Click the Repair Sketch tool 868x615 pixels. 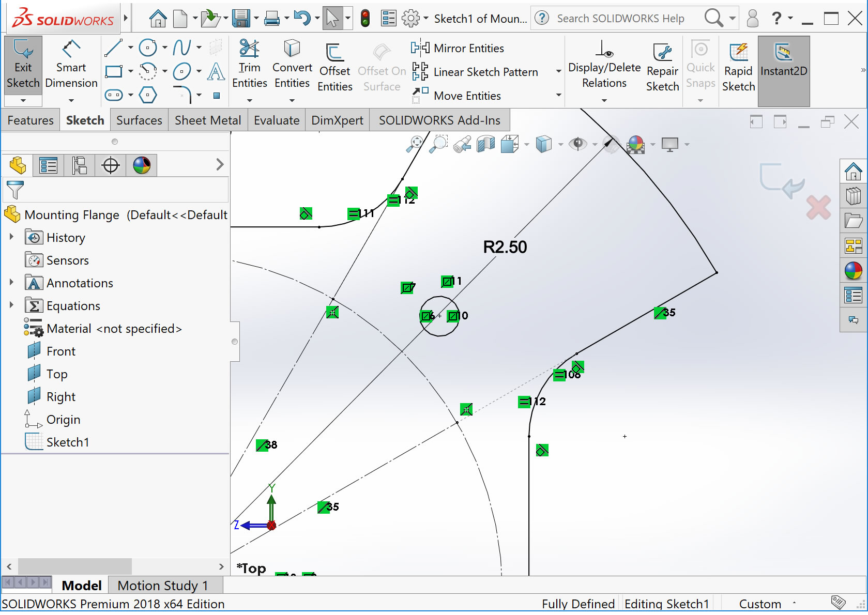click(x=662, y=65)
